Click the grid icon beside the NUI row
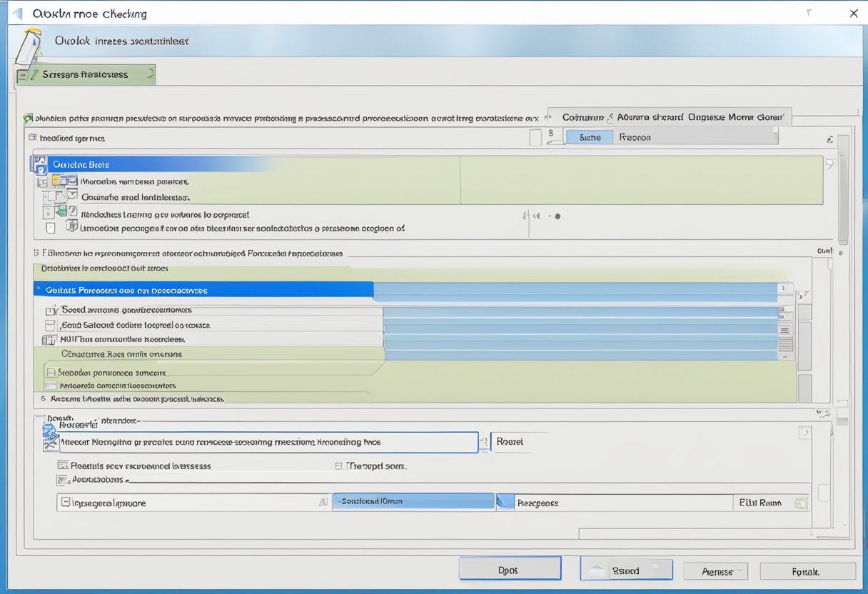The image size is (868, 594). click(x=49, y=340)
